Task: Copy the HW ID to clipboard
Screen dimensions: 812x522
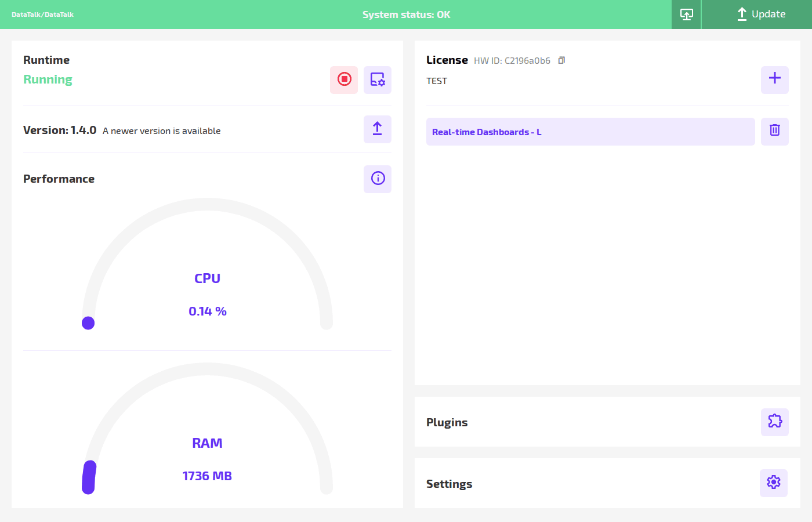Action: [561, 60]
